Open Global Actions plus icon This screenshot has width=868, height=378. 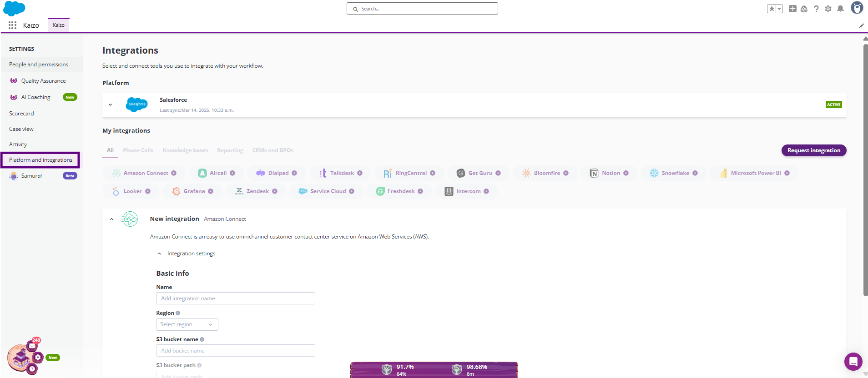pos(792,9)
